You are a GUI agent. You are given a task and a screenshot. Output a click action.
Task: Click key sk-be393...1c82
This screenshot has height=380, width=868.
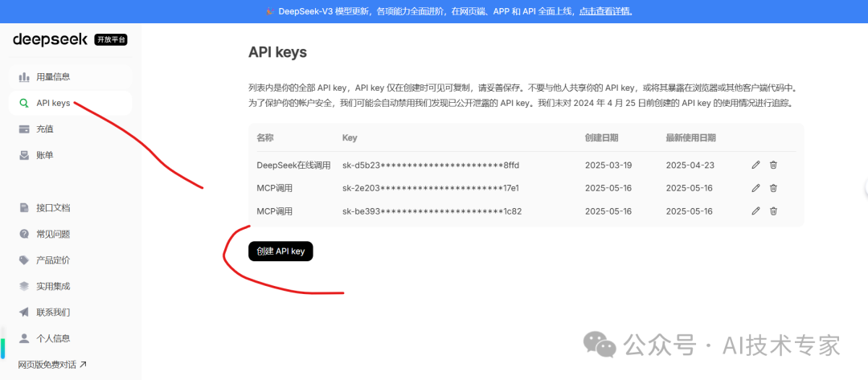pyautogui.click(x=432, y=210)
